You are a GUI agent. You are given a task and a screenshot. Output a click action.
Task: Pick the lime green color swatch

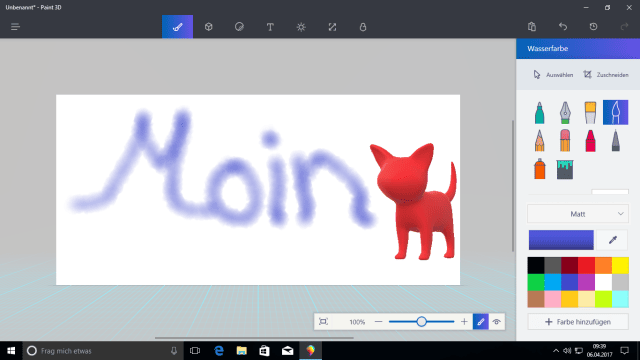[x=603, y=299]
